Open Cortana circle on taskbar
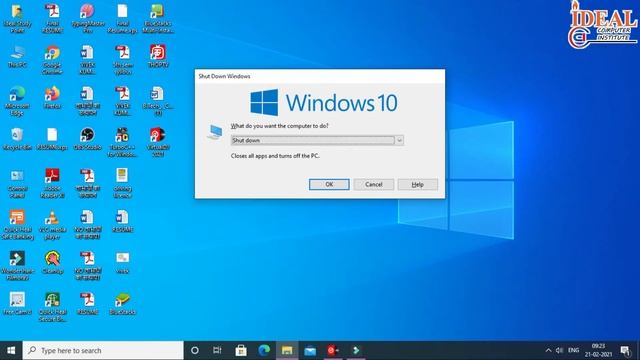Viewport: 640px width, 360px height. click(195, 351)
